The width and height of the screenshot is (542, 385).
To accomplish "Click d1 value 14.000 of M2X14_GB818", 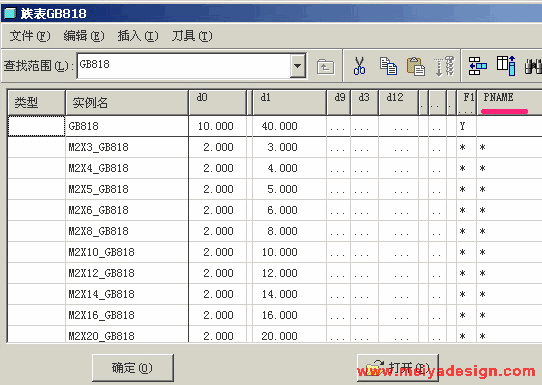I will coord(279,294).
